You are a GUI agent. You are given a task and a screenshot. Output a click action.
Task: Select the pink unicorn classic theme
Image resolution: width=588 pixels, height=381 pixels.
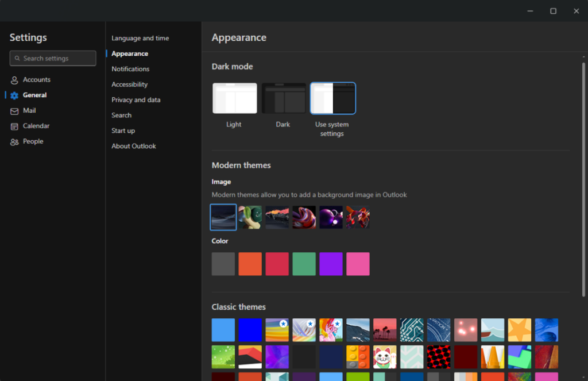[x=331, y=330]
